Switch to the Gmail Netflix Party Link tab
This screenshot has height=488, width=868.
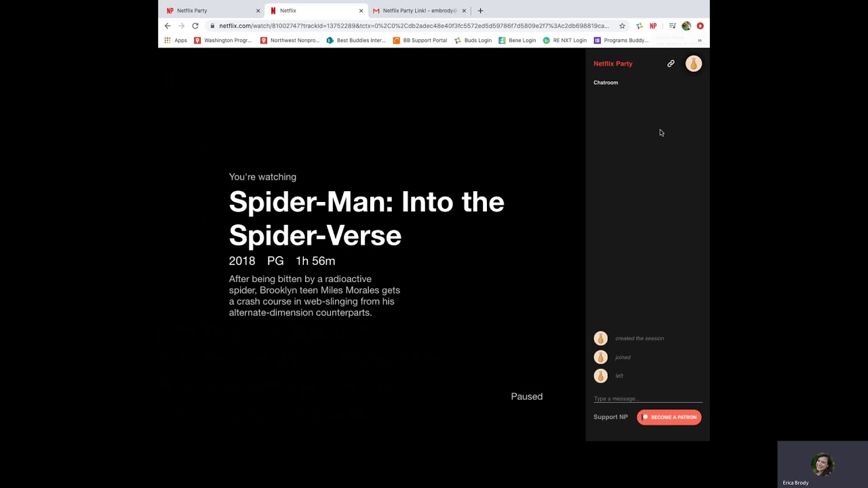(x=419, y=11)
